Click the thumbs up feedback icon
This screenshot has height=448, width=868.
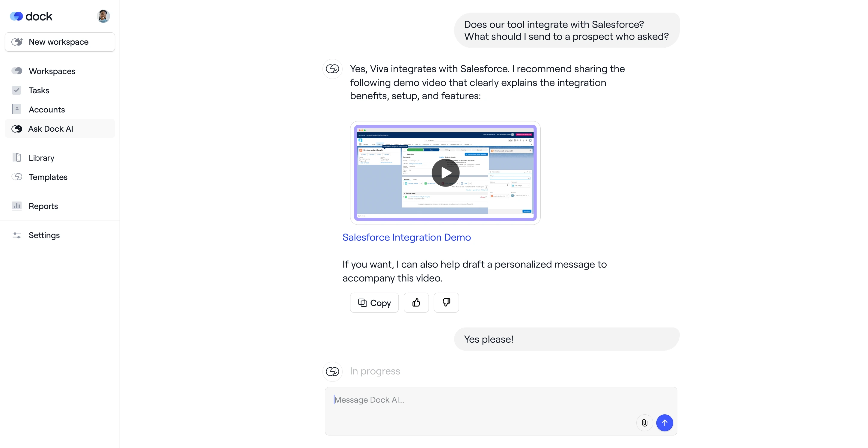click(x=416, y=303)
